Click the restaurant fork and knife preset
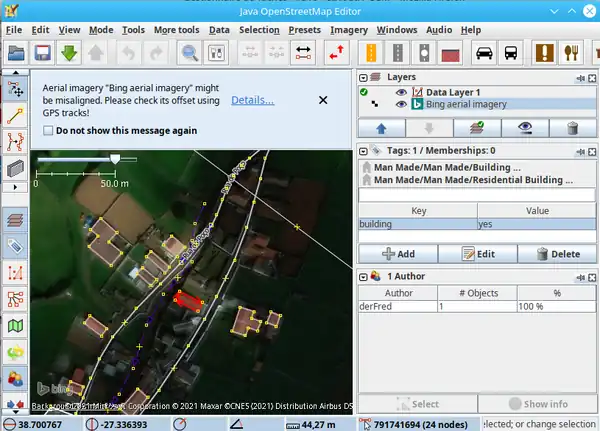Screen dimensions: 600x431 (x=573, y=52)
